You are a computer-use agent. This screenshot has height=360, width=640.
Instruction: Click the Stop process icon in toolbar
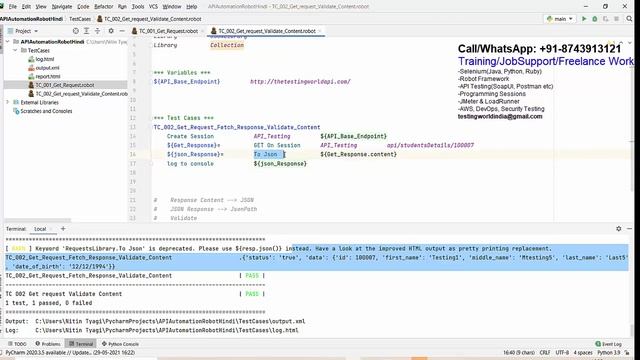coord(616,19)
